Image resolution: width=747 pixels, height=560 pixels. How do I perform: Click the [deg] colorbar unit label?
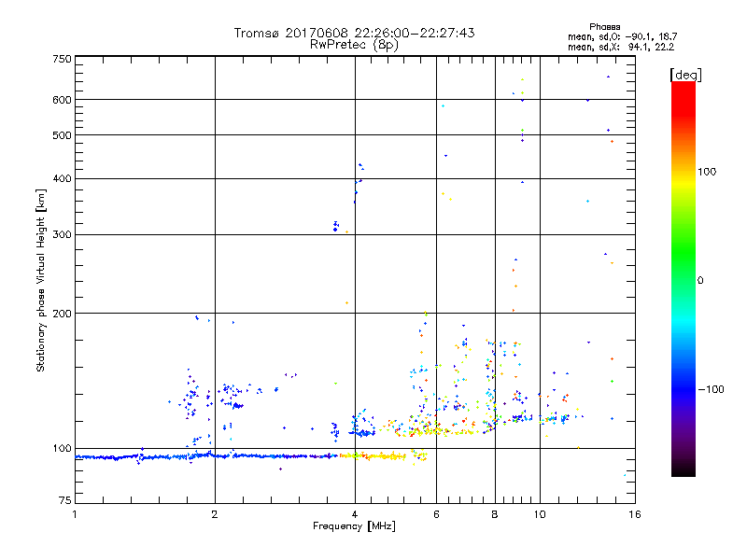tap(685, 74)
